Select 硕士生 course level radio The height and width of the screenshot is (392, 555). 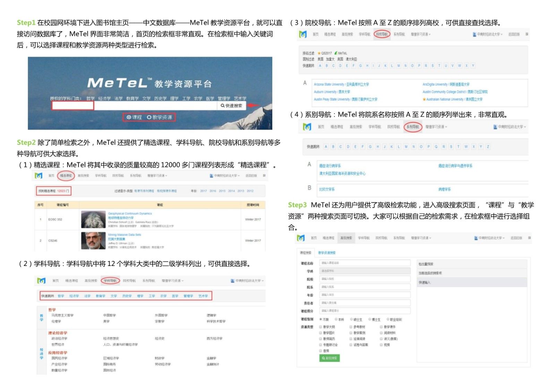351,320
